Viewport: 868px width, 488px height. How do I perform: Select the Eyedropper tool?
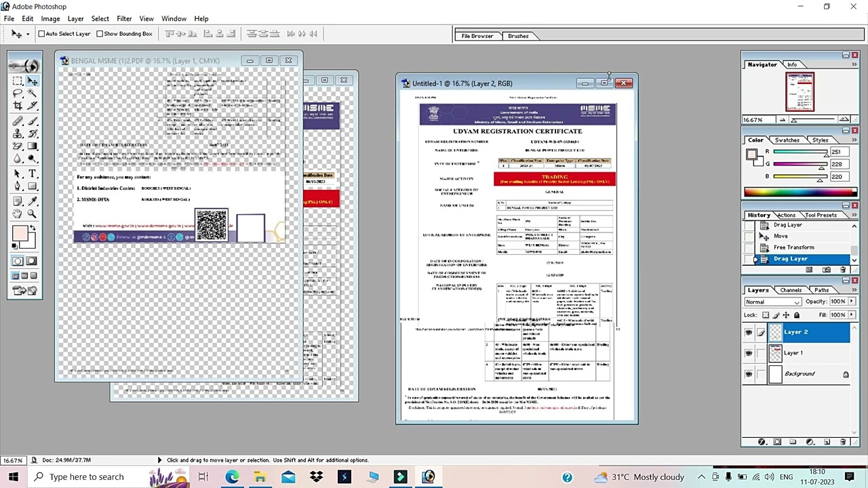coord(32,201)
